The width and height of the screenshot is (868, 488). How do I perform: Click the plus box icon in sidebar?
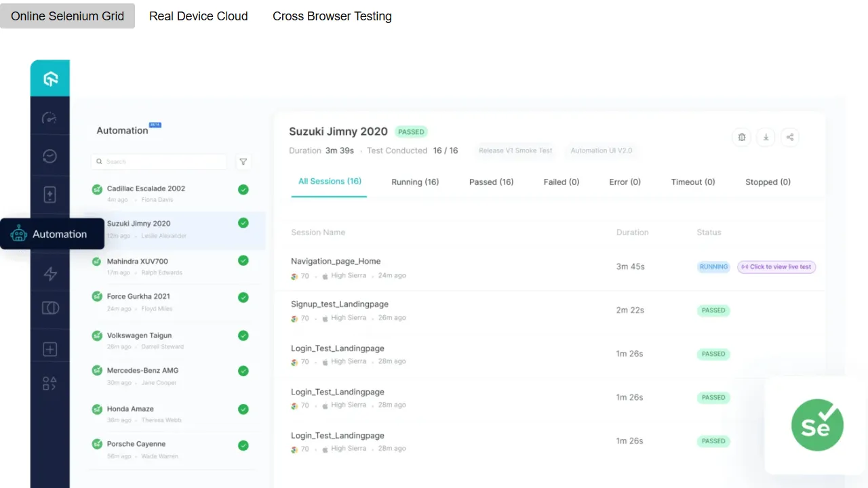50,349
